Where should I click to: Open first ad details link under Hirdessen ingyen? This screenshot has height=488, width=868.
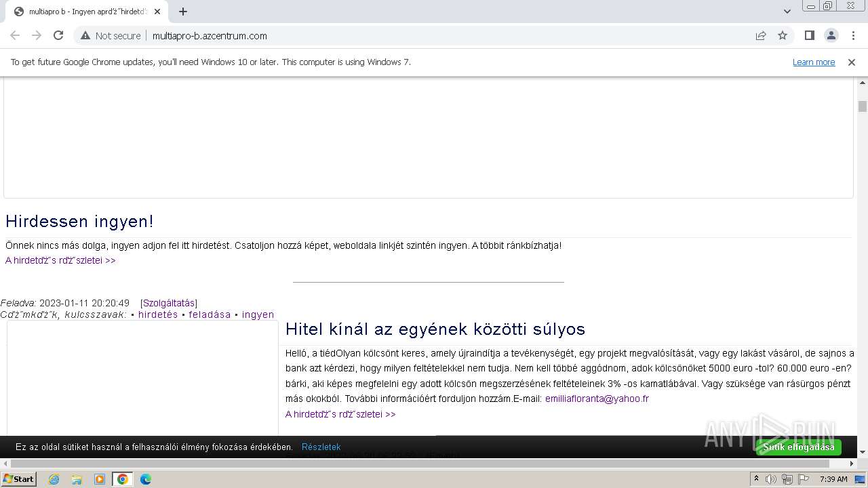[x=60, y=260]
